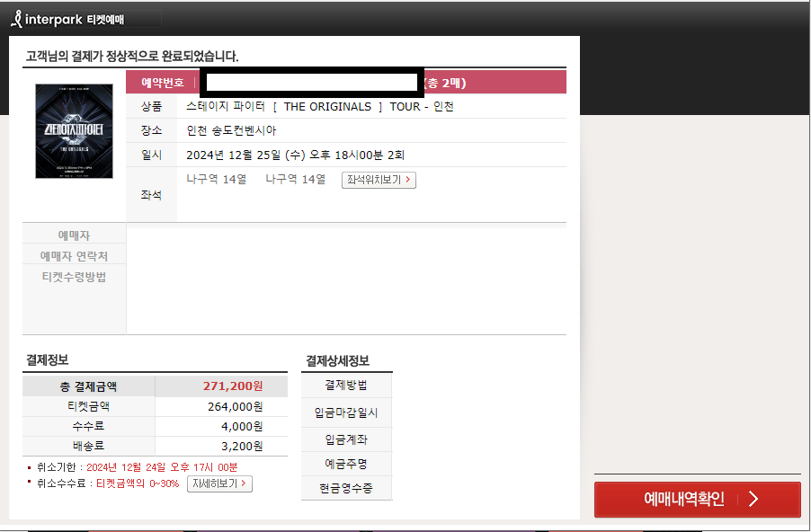Click the 예매내역확인 button
Viewport: 811px width, 532px height.
point(697,499)
